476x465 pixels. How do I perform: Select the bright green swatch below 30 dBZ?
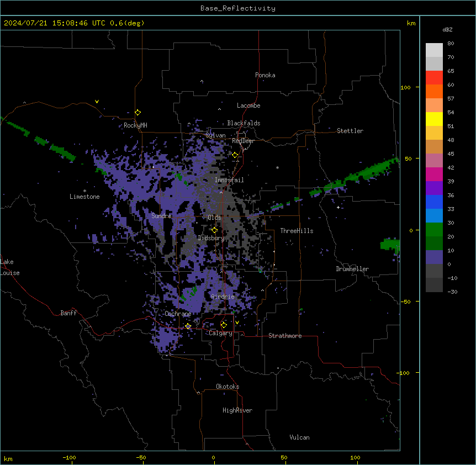[x=434, y=230]
